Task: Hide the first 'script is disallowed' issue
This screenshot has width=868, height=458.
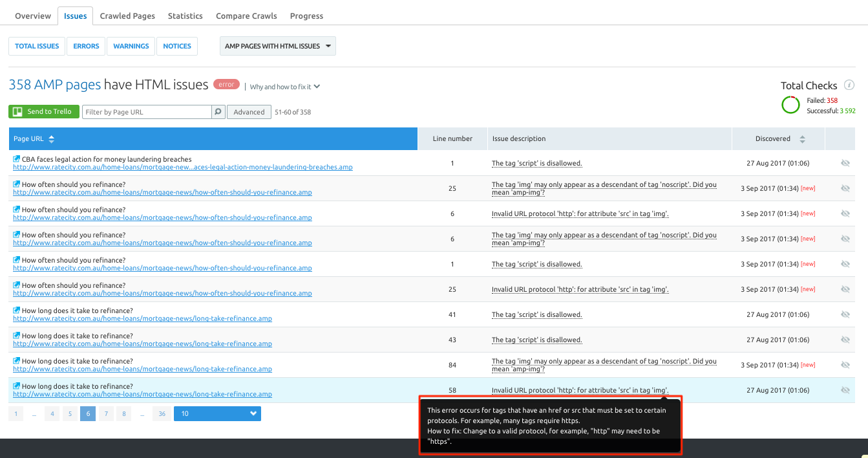Action: point(845,162)
